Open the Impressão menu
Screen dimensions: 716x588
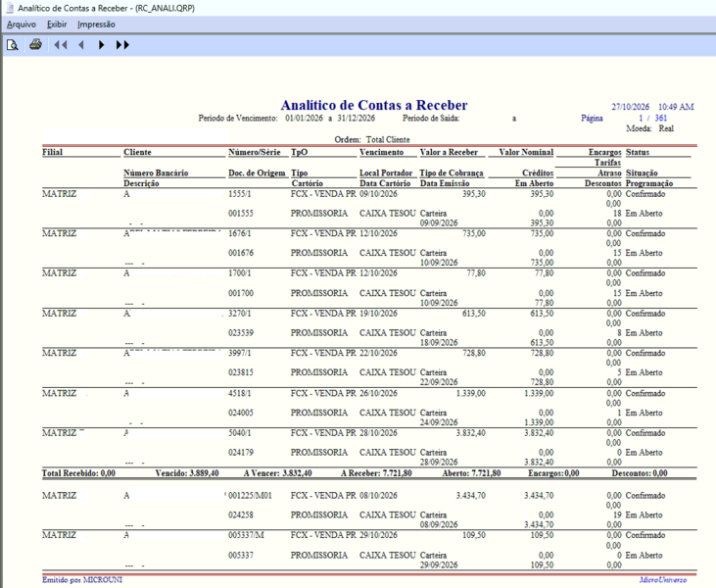[96, 24]
